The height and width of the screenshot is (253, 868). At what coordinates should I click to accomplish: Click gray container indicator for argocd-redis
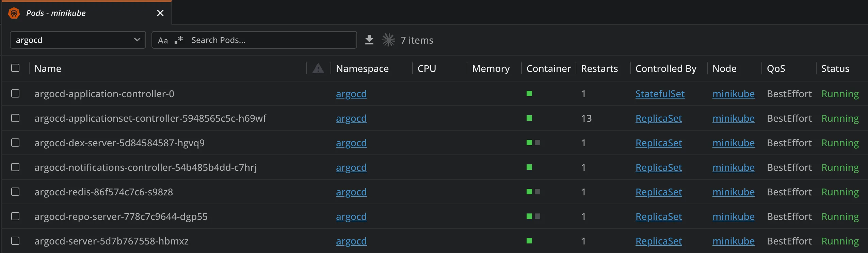[537, 192]
